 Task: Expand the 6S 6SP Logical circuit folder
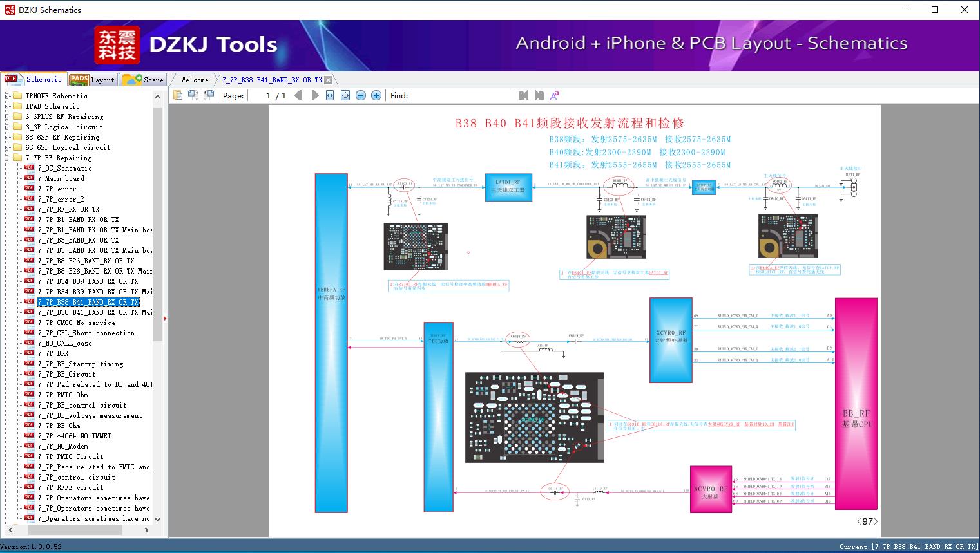click(x=7, y=147)
